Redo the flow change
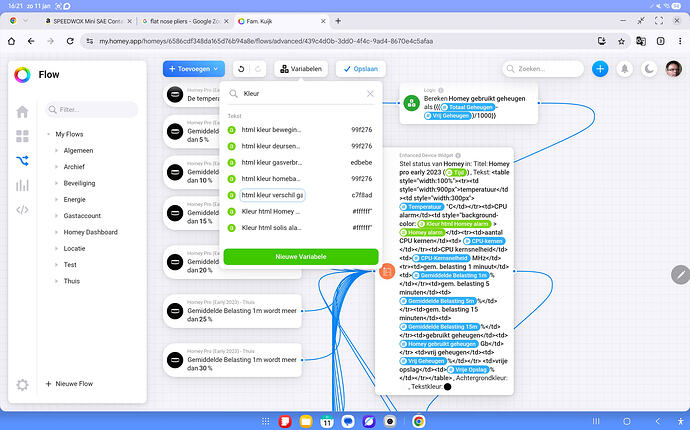Viewport: 690px width, 430px height. click(258, 69)
